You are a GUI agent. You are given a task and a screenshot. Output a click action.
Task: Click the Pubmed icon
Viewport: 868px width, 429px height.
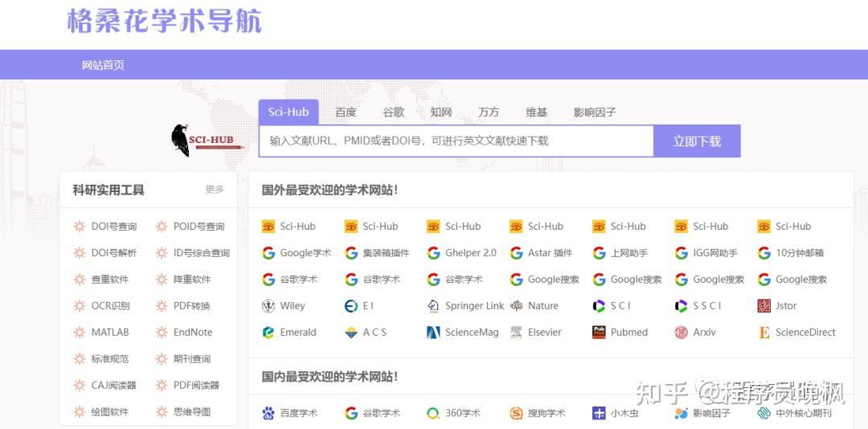599,333
